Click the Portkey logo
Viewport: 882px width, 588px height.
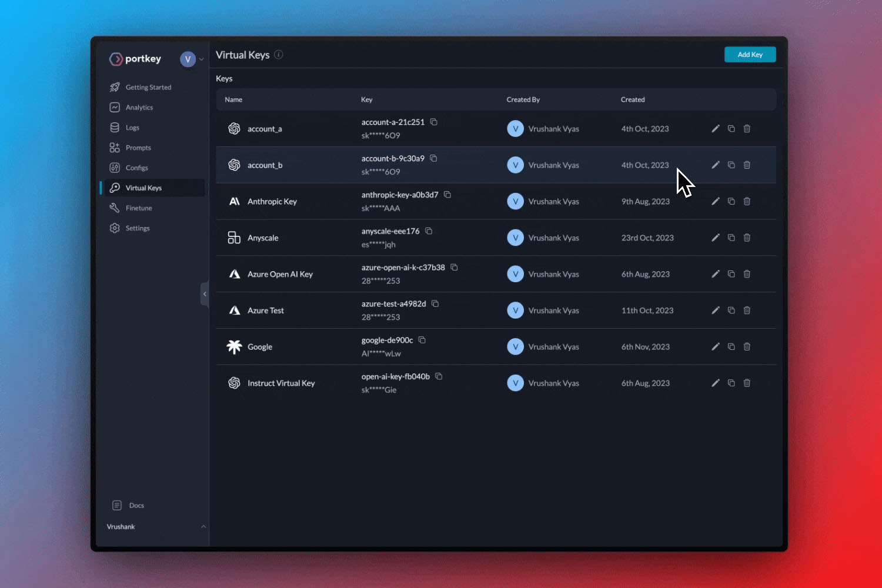[135, 59]
